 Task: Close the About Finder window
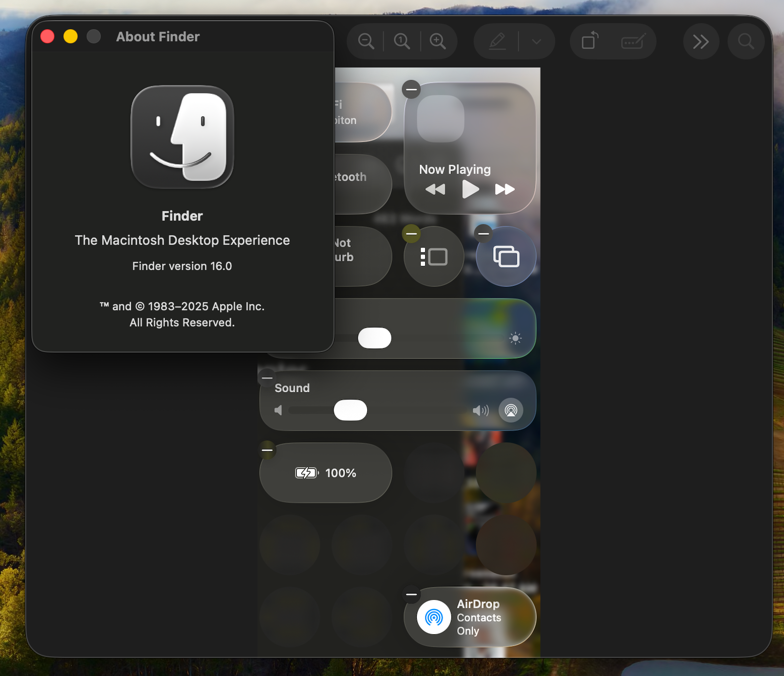coord(47,36)
